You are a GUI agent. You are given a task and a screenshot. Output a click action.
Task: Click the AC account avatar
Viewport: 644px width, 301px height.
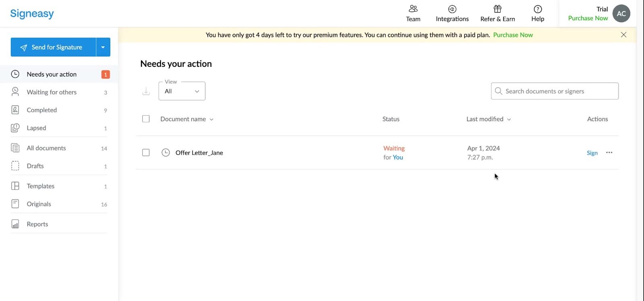click(x=621, y=14)
